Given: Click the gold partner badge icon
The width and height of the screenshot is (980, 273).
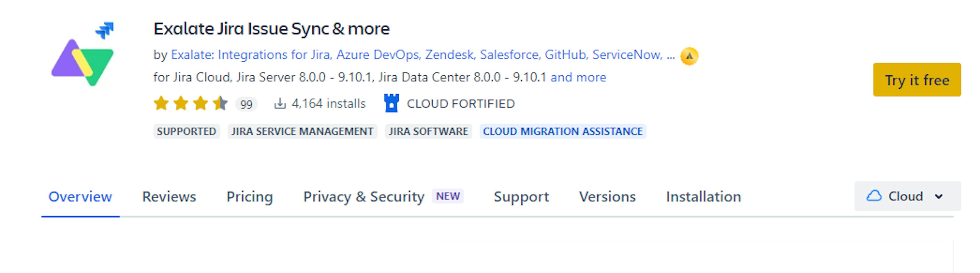Looking at the screenshot, I should (689, 56).
